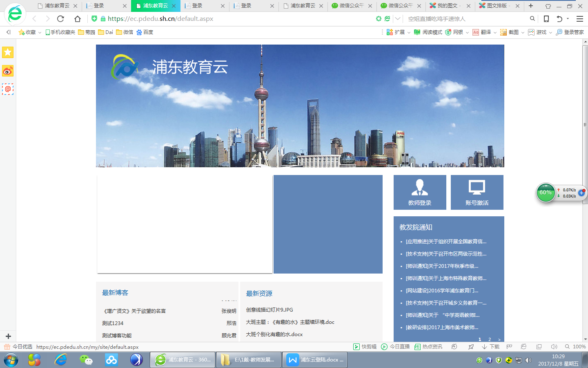Open the 截图 screenshot dropdown
The image size is (588, 368).
pyautogui.click(x=523, y=33)
